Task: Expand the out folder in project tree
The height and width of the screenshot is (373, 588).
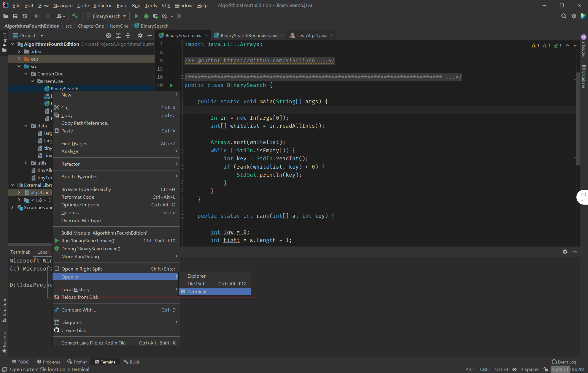Action: (19, 59)
